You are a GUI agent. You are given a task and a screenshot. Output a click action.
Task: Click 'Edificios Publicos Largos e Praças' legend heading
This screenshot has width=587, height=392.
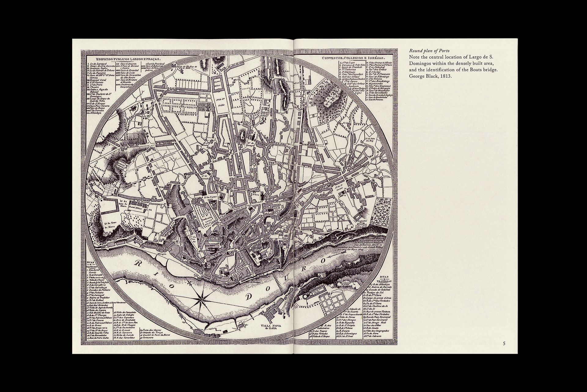128,60
